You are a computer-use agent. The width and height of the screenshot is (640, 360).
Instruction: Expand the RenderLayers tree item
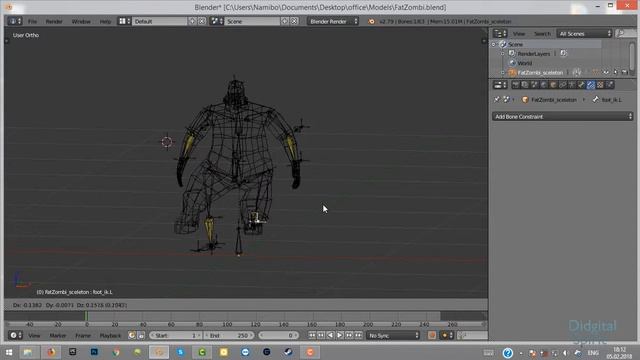pos(503,54)
